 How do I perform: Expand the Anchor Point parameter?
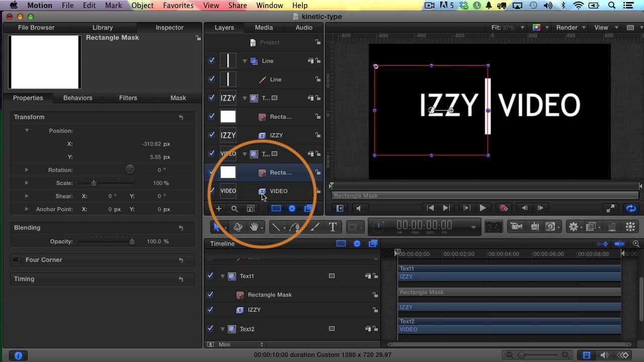27,209
